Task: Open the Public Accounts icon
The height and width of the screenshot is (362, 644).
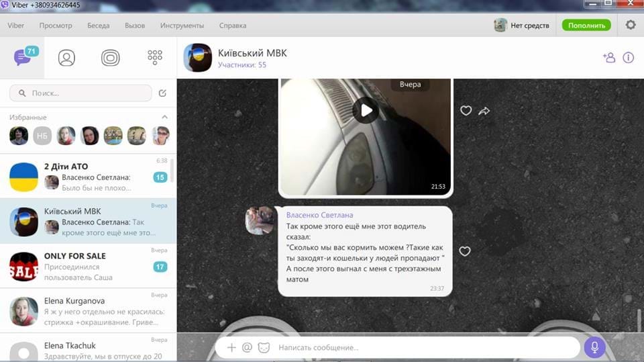Action: (111, 58)
